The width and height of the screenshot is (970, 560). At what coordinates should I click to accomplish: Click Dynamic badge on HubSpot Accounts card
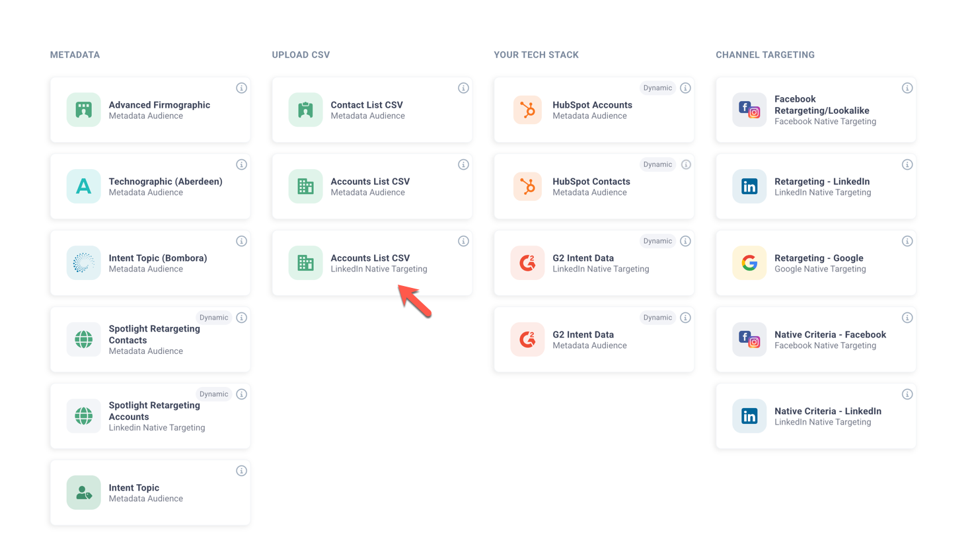(657, 88)
